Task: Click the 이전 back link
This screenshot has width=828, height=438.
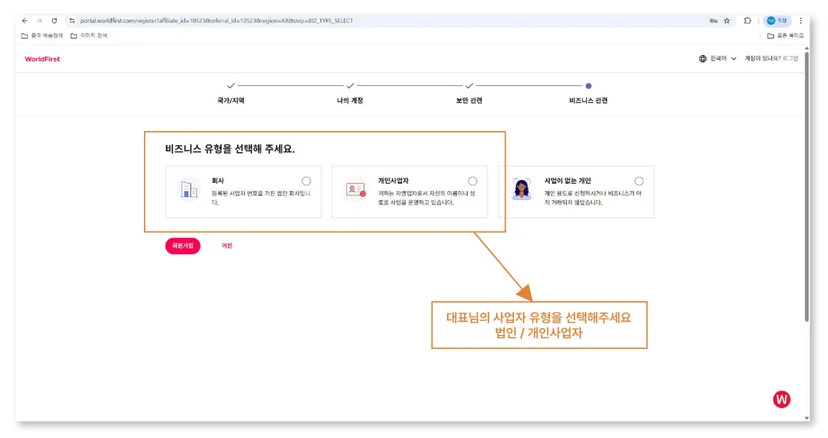Action: click(227, 246)
